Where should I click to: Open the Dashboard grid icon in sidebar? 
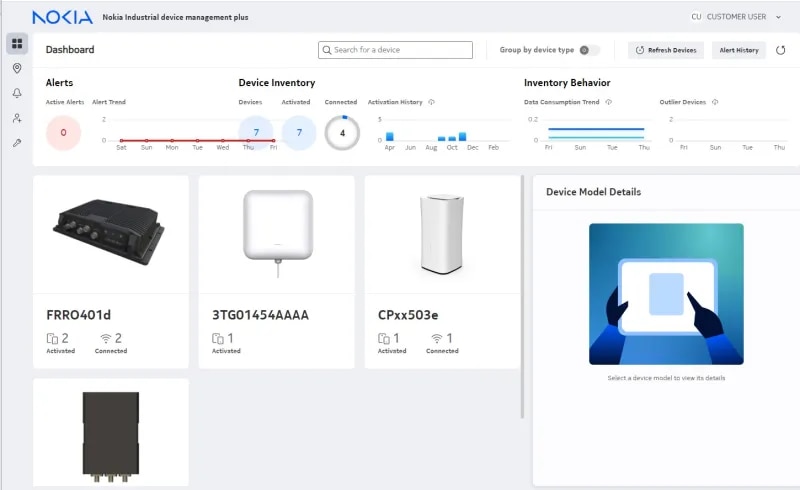point(17,44)
